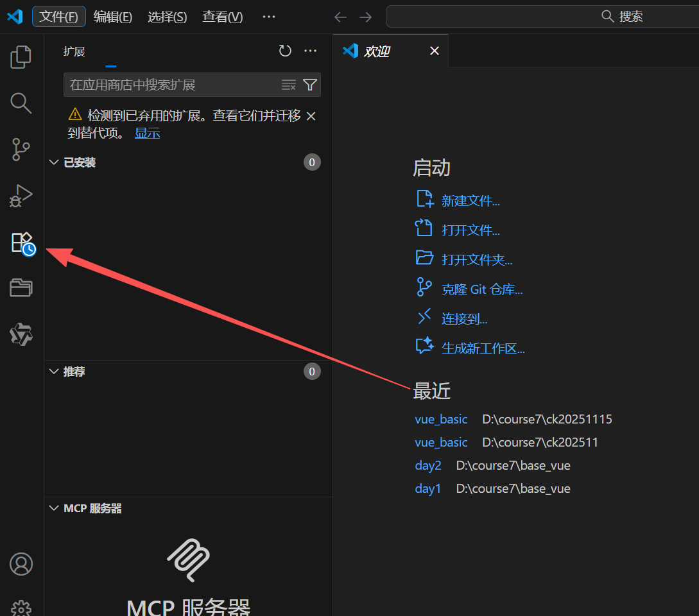This screenshot has width=699, height=616.
Task: Click the 新建文件 file icon
Action: pos(424,200)
